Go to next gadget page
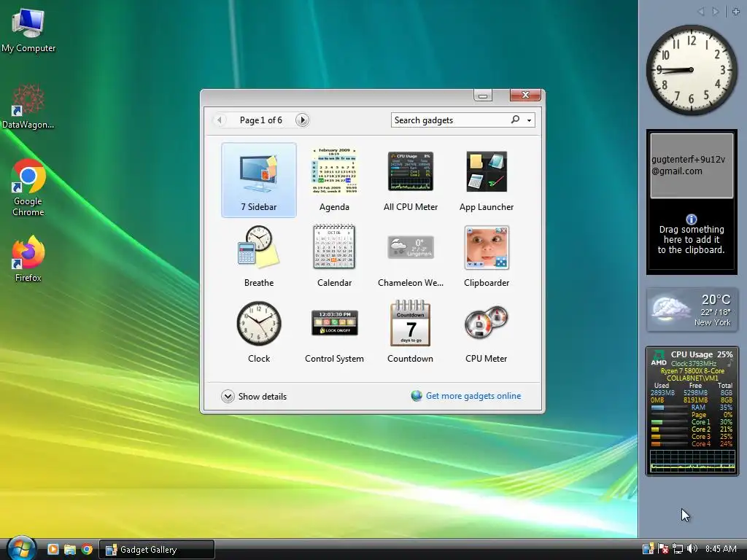Viewport: 747px width, 560px height. click(x=302, y=120)
